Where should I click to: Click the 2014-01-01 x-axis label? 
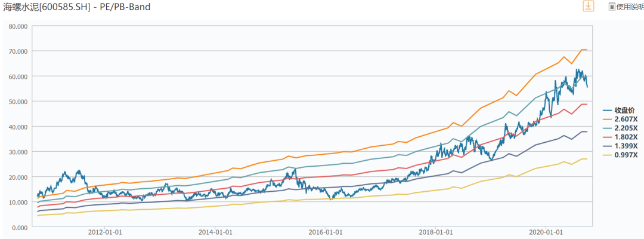(215, 232)
